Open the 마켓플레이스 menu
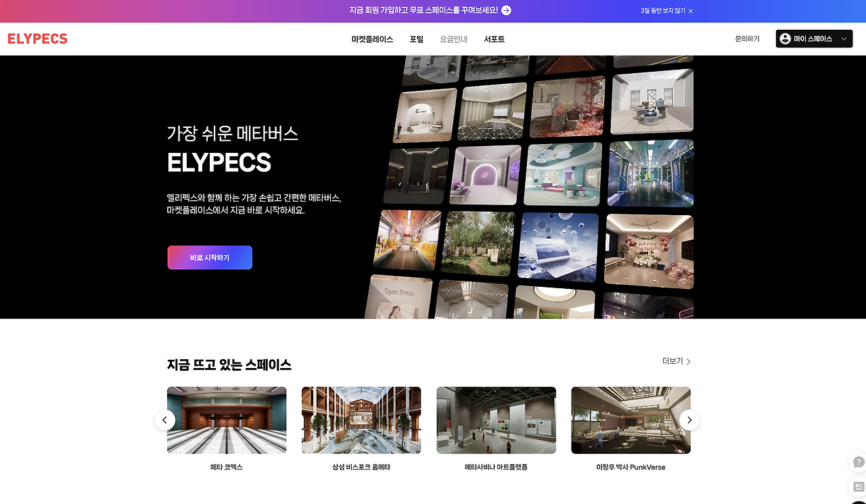Screen dimensions: 866x504 coord(371,39)
